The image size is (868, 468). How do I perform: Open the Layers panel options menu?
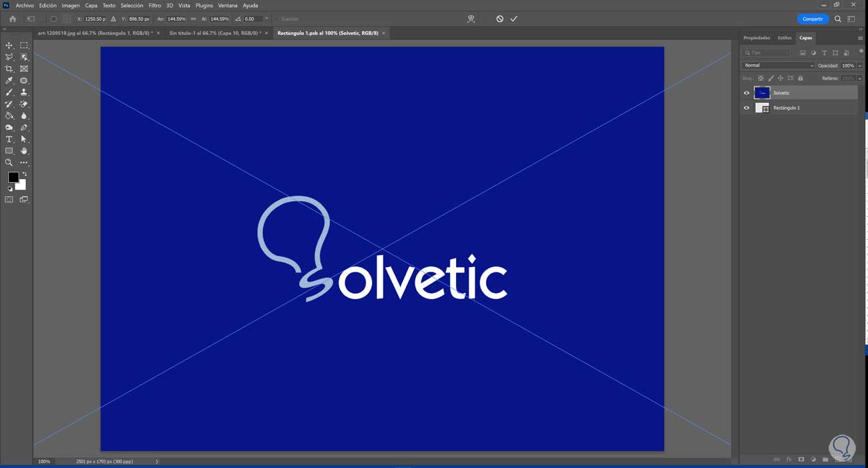860,38
